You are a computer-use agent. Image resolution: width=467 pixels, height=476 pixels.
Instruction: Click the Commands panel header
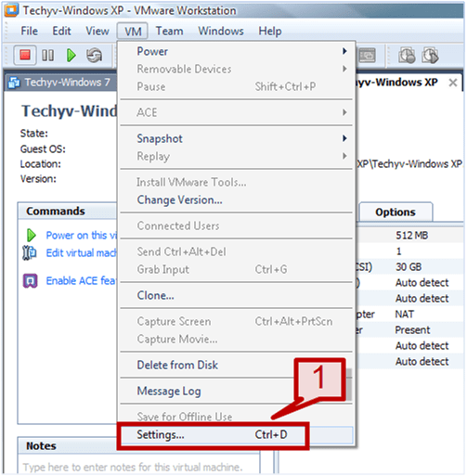pos(68,212)
